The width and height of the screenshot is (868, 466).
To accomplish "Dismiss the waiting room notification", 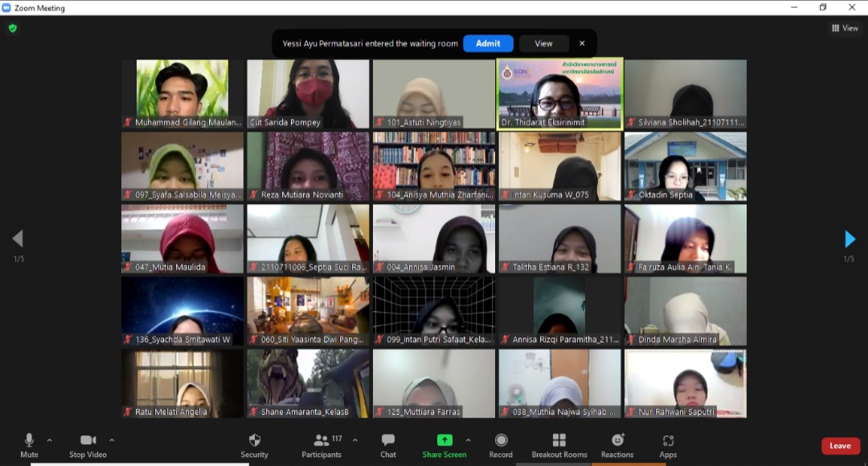I will click(582, 43).
